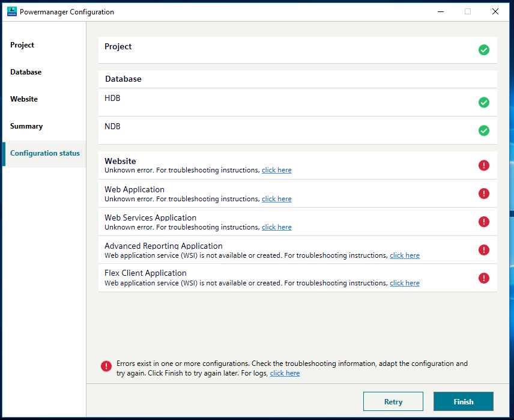Follow troubleshooting link for Flex Client Application
The width and height of the screenshot is (514, 420).
point(405,284)
